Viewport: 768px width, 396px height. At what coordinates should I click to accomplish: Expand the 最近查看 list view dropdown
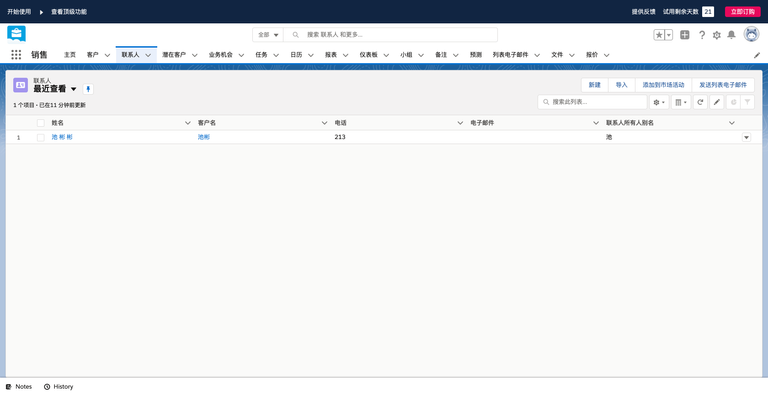[73, 89]
